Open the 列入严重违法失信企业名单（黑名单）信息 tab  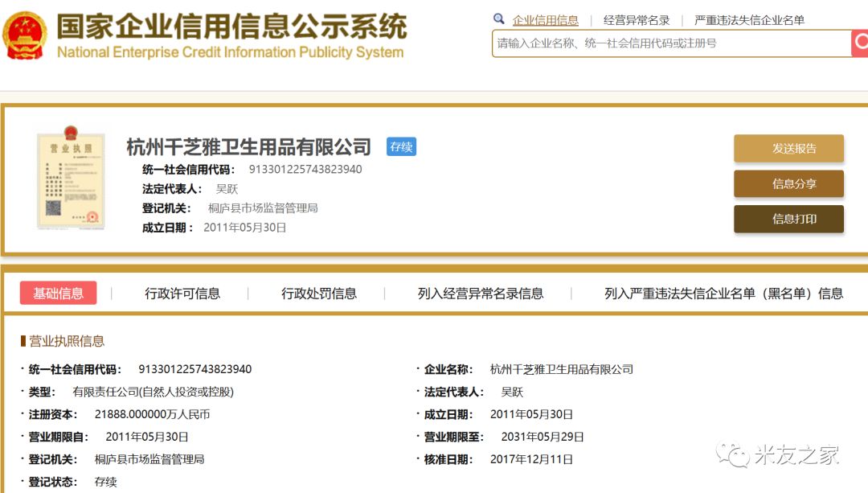[x=723, y=294]
